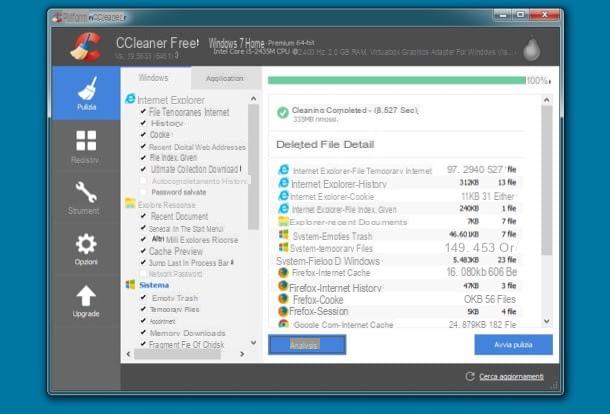Click IE icon beside Internet Explorer-Cookie result

point(284,196)
